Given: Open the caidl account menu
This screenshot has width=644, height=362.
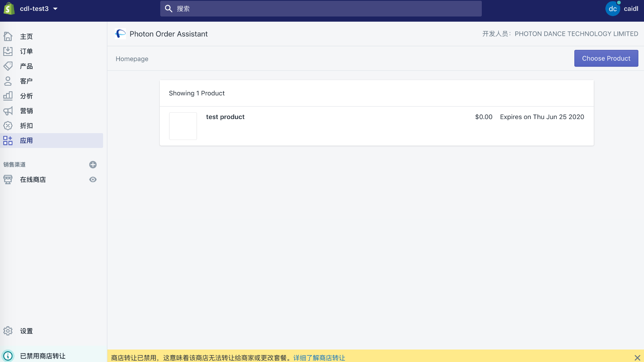Looking at the screenshot, I should [x=622, y=8].
